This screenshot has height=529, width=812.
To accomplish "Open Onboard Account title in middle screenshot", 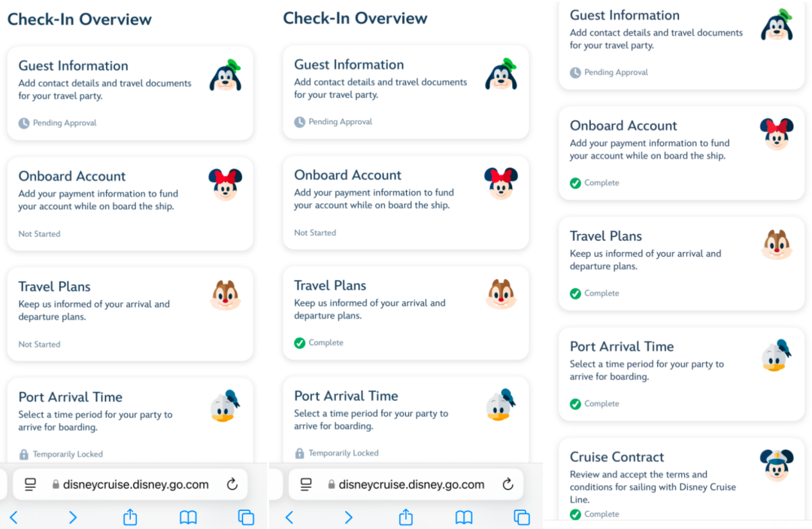I will 347,175.
